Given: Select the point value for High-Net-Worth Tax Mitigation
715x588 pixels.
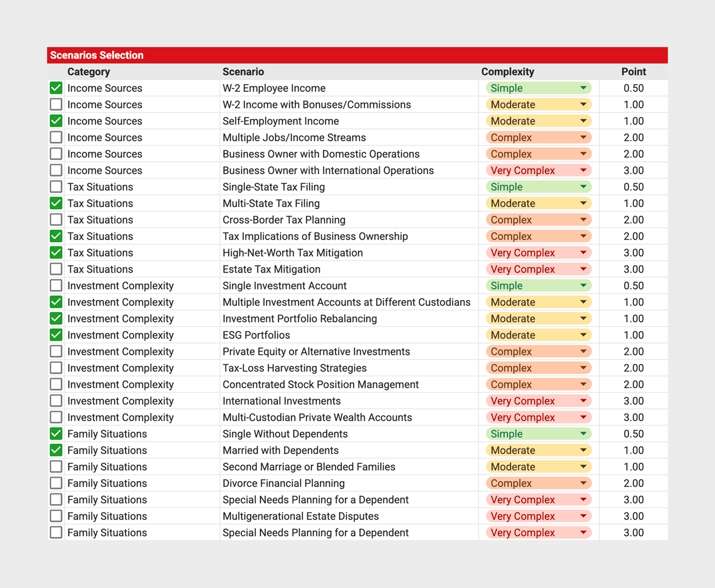Looking at the screenshot, I should click(633, 253).
